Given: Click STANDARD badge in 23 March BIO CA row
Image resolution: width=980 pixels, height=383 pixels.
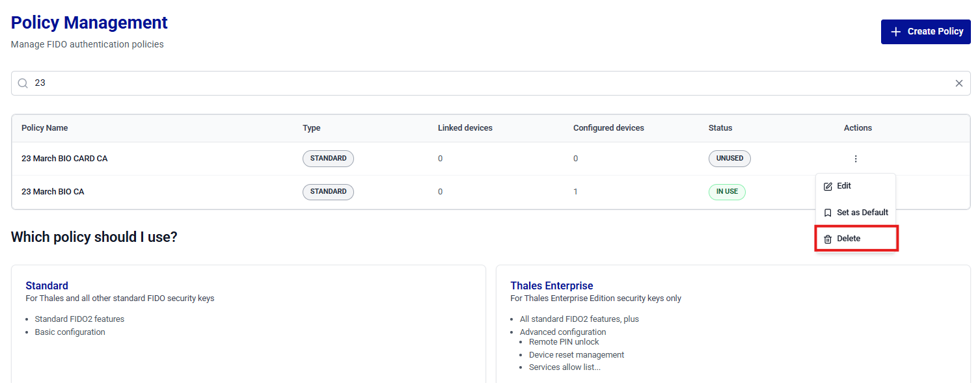Looking at the screenshot, I should (328, 192).
